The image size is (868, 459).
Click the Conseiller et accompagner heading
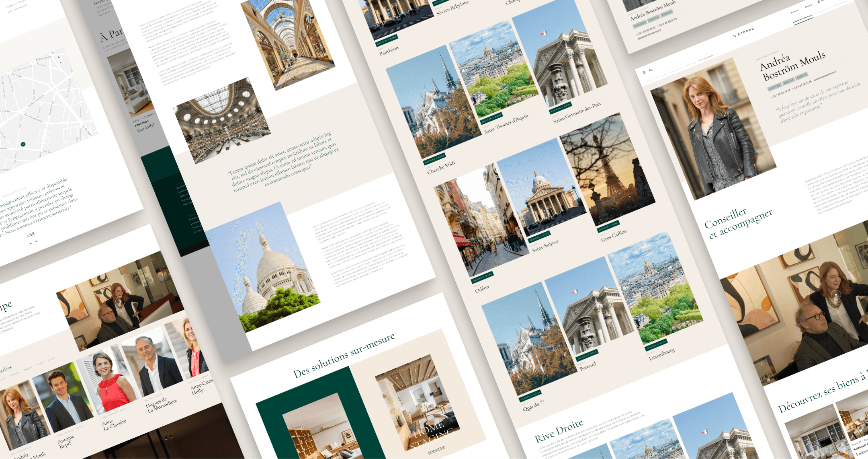point(738,223)
